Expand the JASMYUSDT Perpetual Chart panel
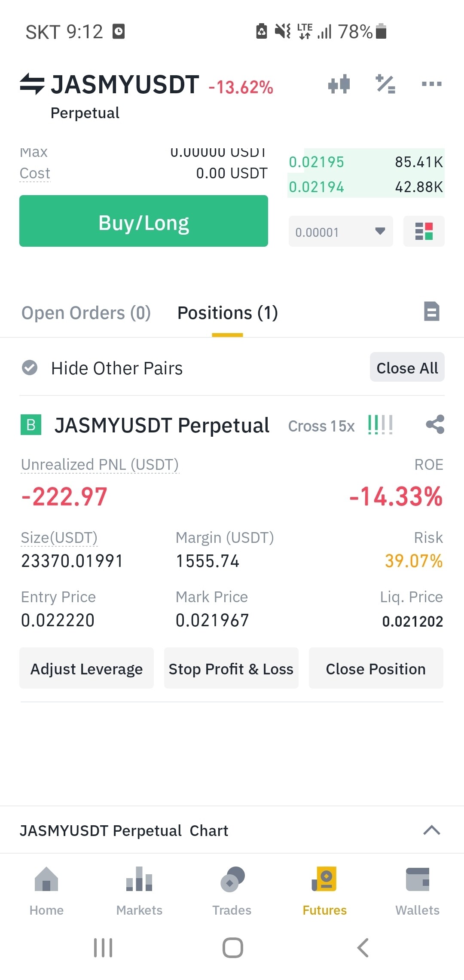 point(431,830)
